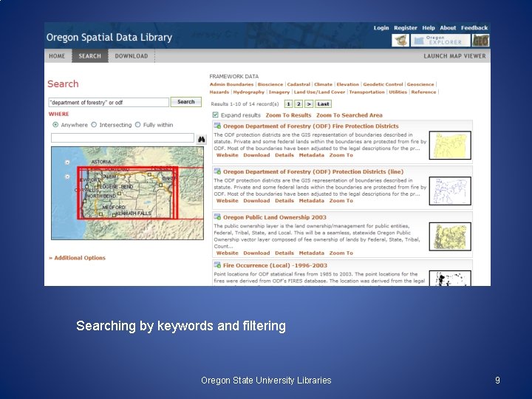
Task: Click Zoom To Searched Area link
Action: click(349, 115)
